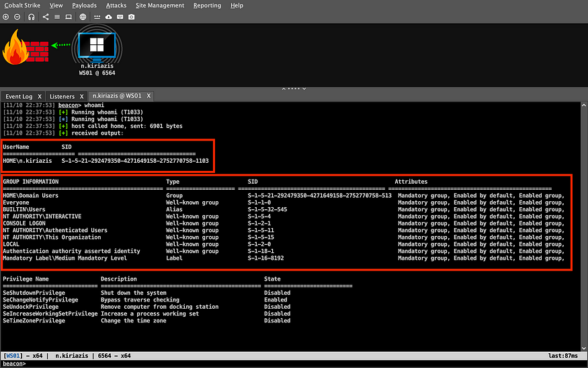Open the View menu

[x=56, y=5]
